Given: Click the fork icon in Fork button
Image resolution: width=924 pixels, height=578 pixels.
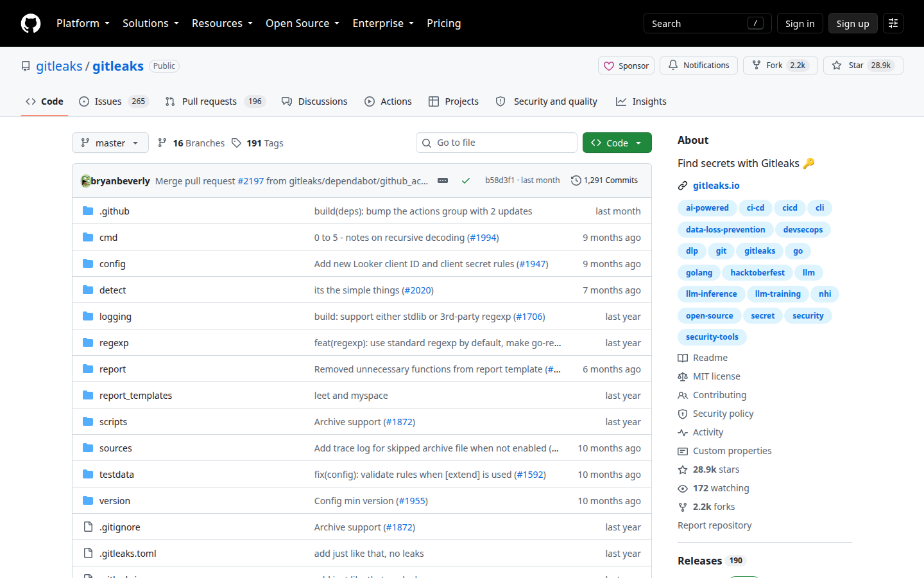Looking at the screenshot, I should click(757, 65).
